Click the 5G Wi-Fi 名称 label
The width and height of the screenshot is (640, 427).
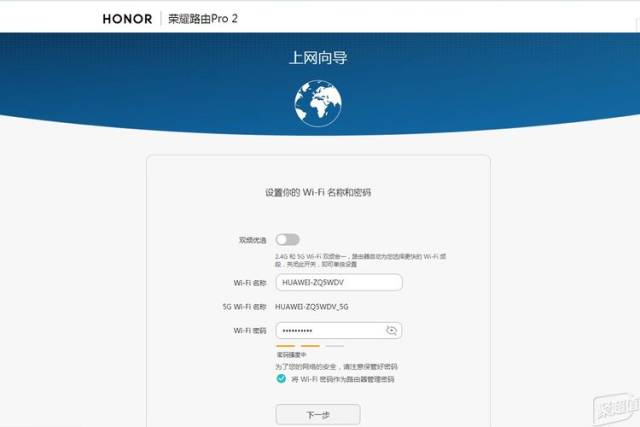(244, 307)
